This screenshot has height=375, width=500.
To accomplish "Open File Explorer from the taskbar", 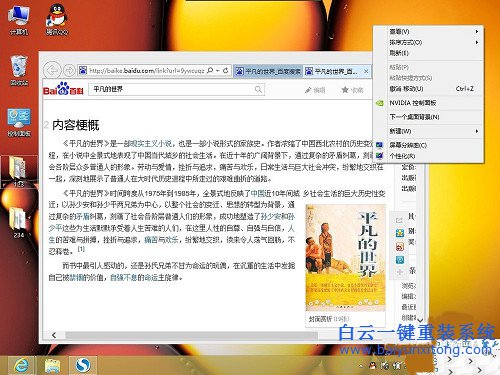I will click(52, 365).
